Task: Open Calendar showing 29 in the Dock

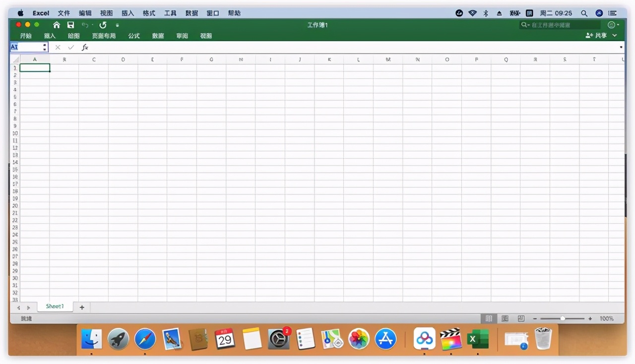Action: click(x=225, y=339)
